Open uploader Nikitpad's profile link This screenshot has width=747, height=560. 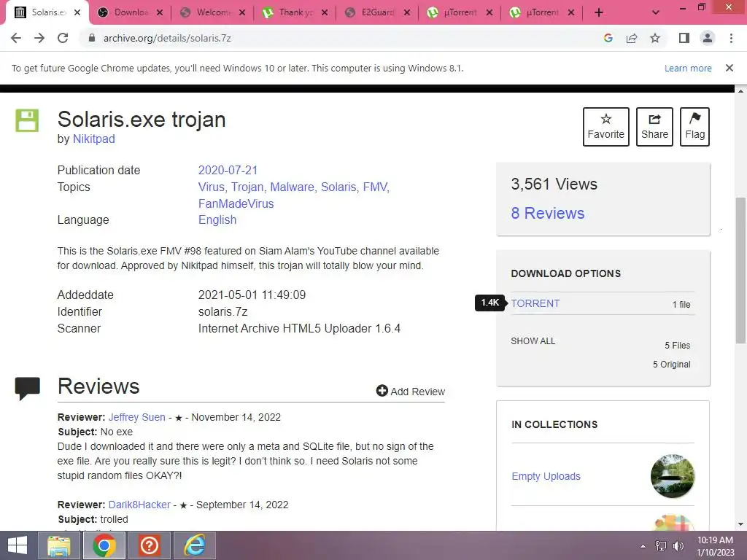[94, 139]
